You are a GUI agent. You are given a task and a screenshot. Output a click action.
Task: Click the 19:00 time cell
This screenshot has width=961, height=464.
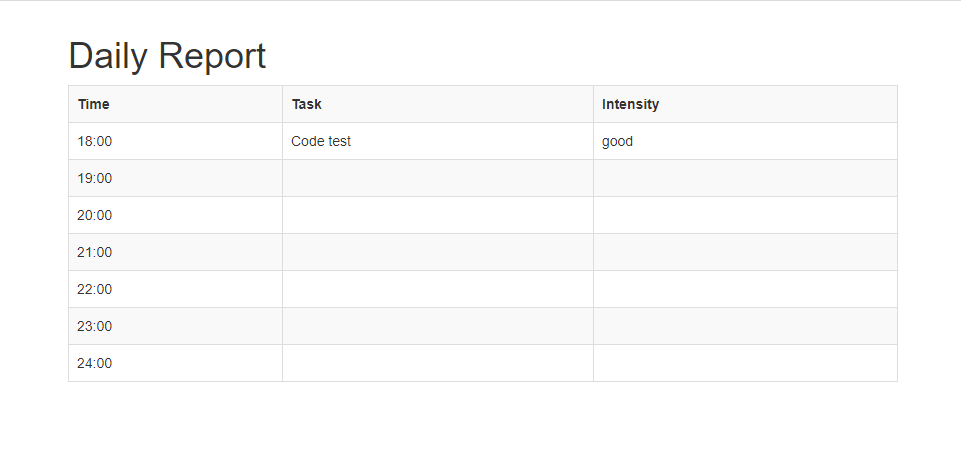[x=95, y=178]
